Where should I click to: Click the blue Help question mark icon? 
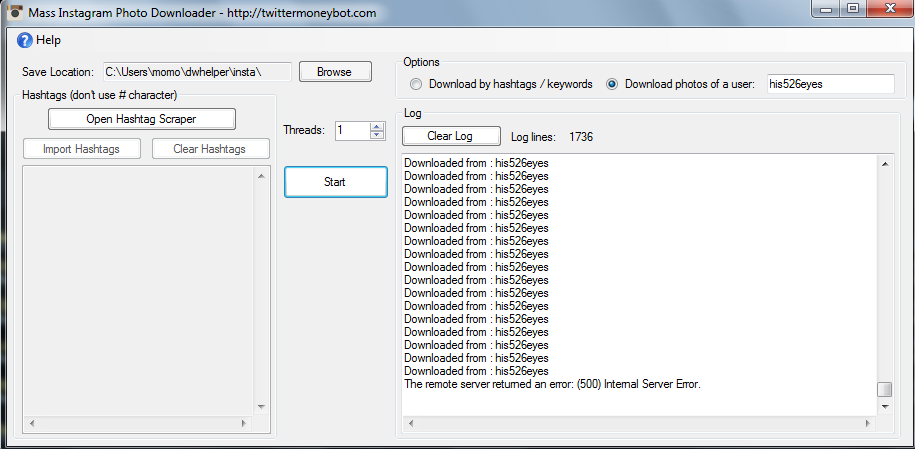[25, 40]
